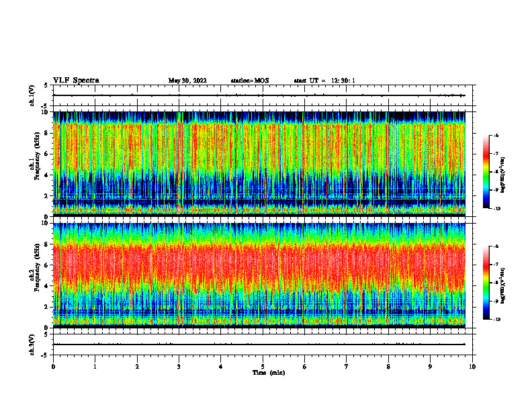Click the "1" tick on the time axis

[x=95, y=367]
